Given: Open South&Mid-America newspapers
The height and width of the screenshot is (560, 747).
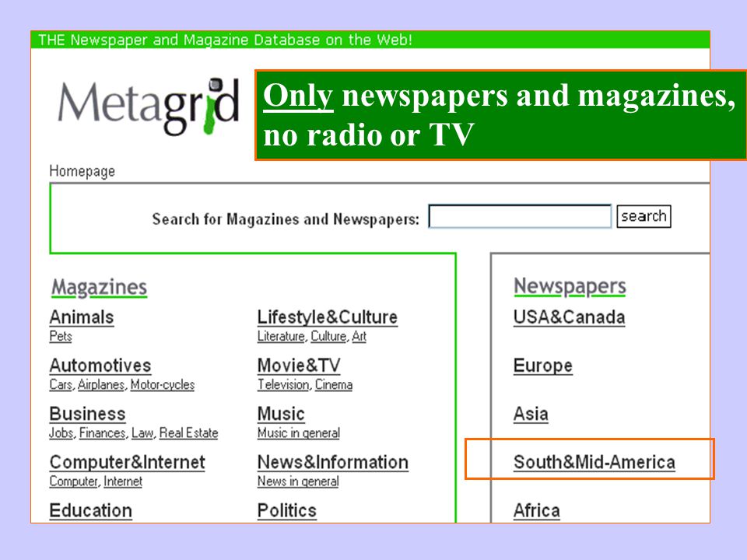Looking at the screenshot, I should click(x=594, y=462).
